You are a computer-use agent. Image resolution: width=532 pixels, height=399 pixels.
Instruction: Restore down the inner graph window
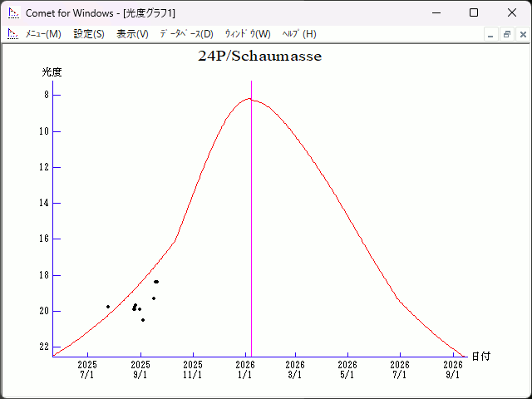[x=506, y=34]
